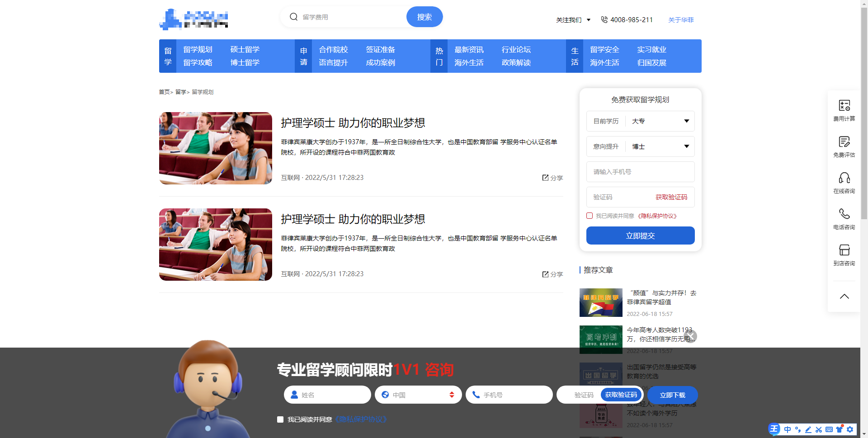The height and width of the screenshot is (438, 868).
Task: Focus the sidebar 验证码 input
Action: [x=622, y=197]
